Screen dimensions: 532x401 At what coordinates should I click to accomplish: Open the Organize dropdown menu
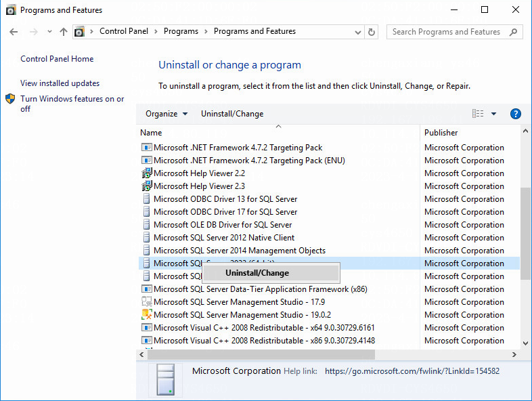167,114
